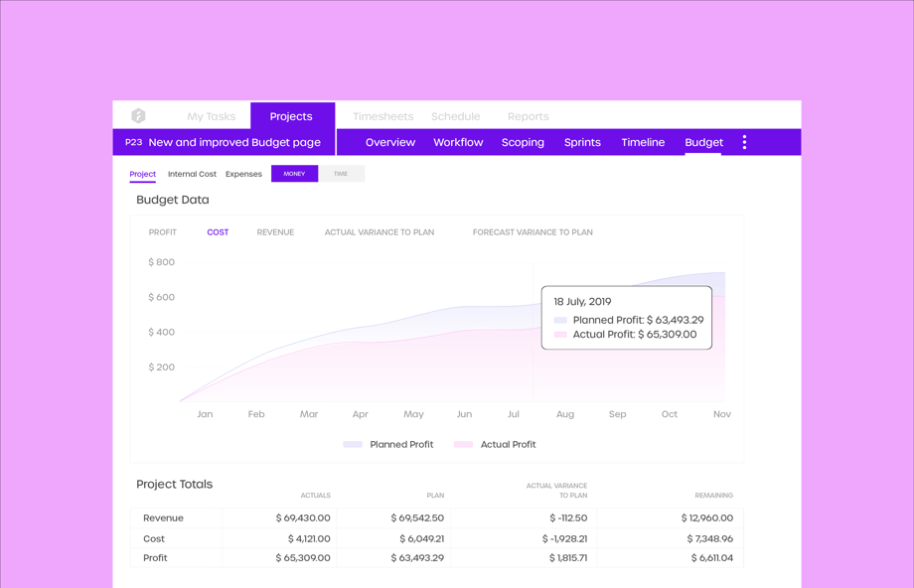Navigate to the Workflow section
Viewport: 914px width, 588px height.
(458, 142)
